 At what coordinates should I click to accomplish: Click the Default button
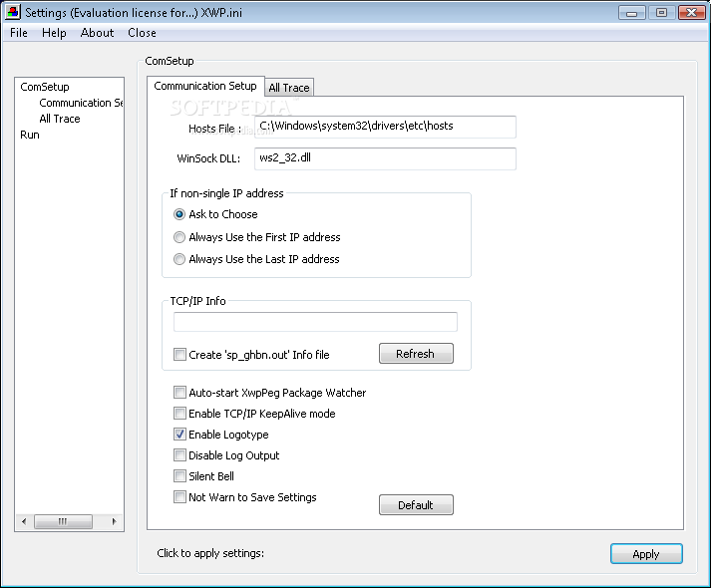tap(416, 504)
